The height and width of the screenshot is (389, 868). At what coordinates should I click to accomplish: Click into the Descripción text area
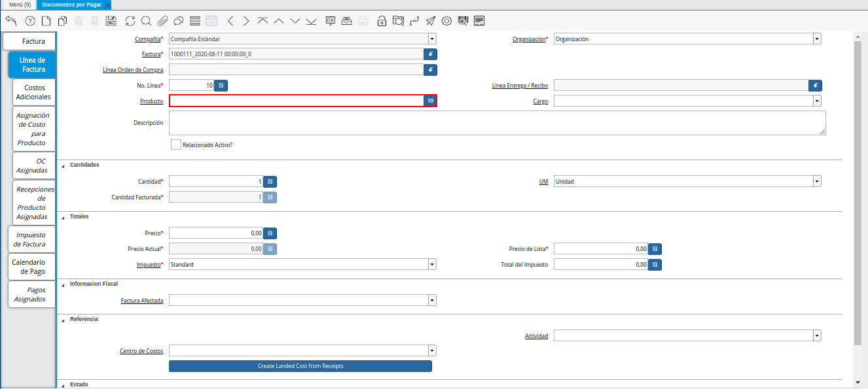[497, 123]
